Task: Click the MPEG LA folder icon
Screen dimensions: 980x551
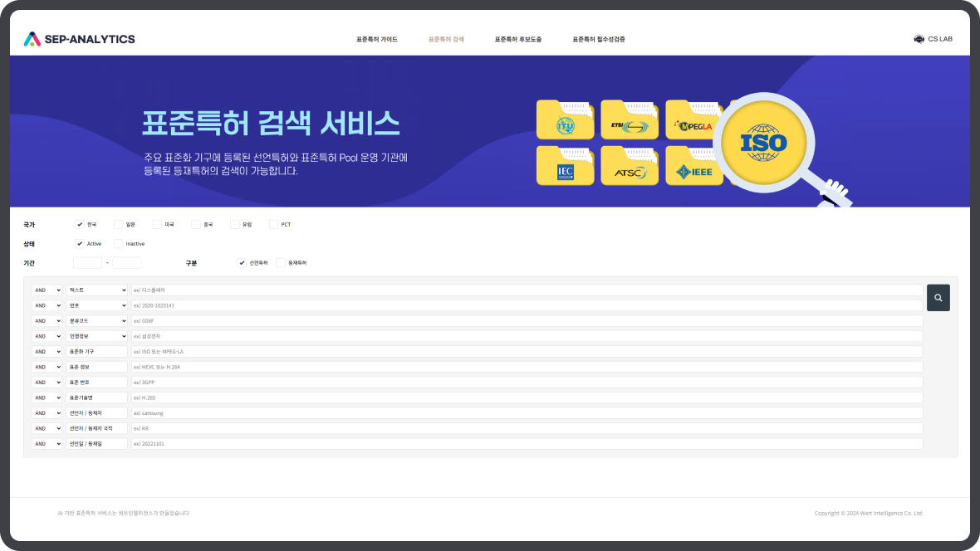Action: (693, 119)
